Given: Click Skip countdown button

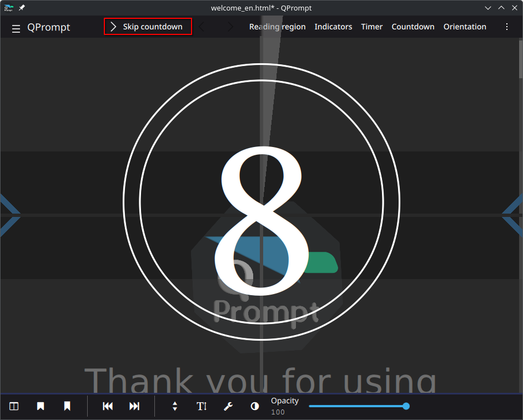Looking at the screenshot, I should (148, 26).
